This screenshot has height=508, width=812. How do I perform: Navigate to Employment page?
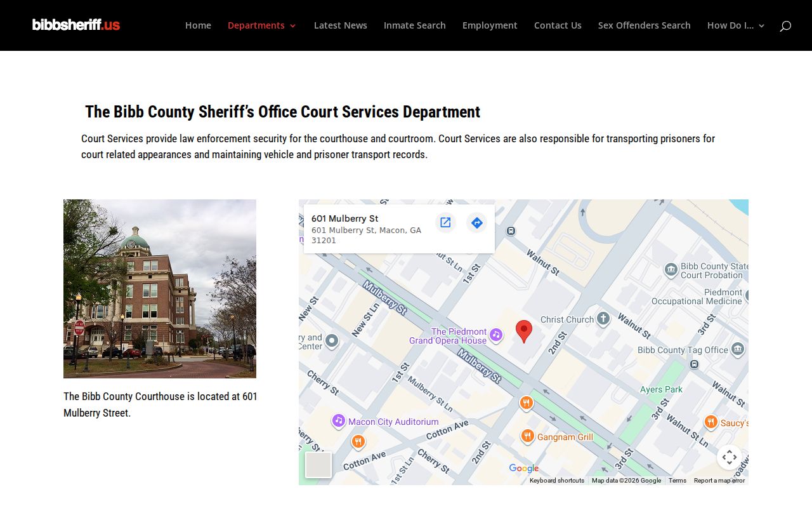490,25
